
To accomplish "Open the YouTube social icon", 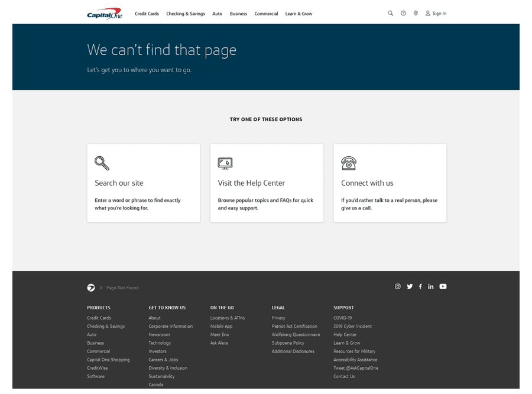I will click(x=443, y=286).
